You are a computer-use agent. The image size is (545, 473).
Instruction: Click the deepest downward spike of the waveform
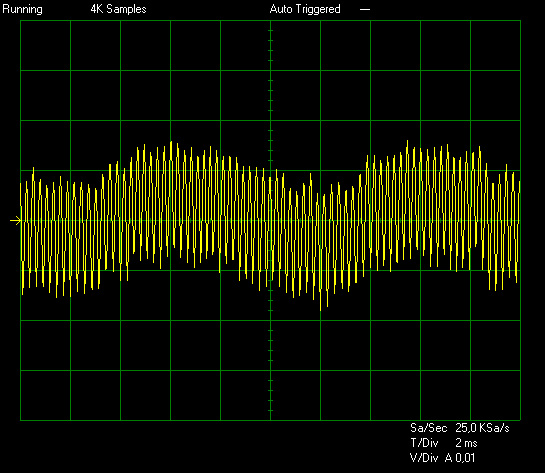(320, 308)
